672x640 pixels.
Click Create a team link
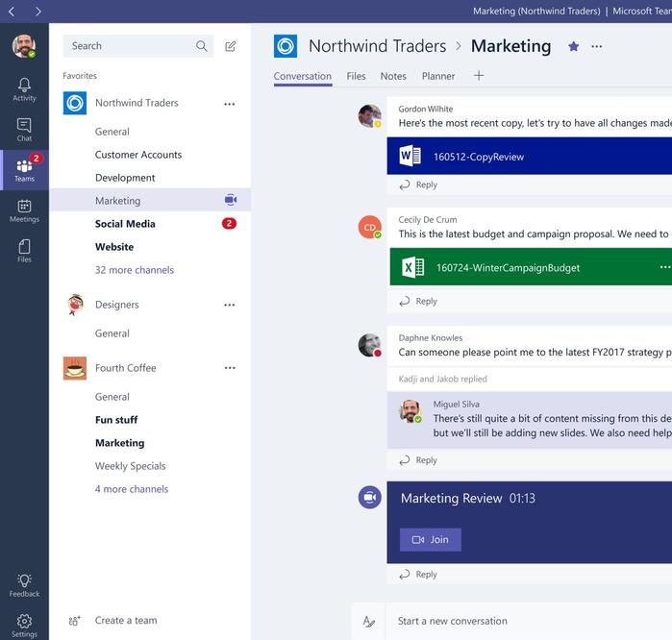[126, 620]
